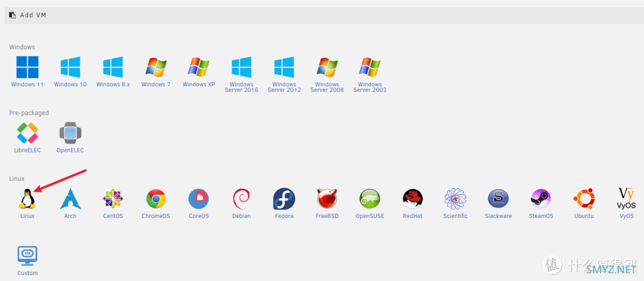Choose the Windows XP flag icon
This screenshot has width=644, height=281.
pos(199,67)
